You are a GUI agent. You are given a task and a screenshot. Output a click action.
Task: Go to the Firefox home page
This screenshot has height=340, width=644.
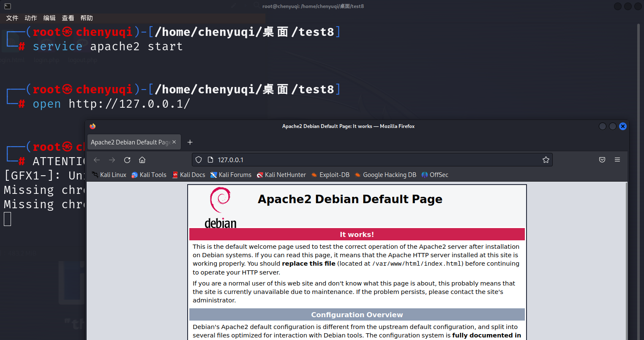tap(142, 160)
